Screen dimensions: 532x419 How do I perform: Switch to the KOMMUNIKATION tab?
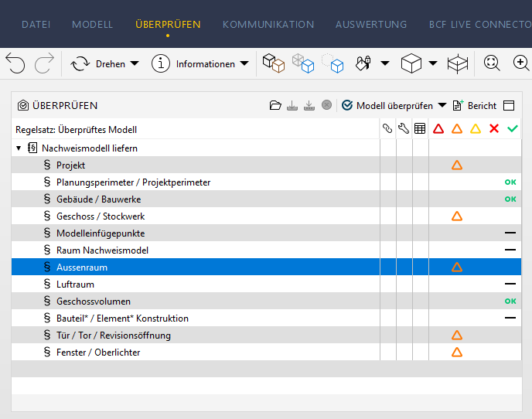(268, 25)
